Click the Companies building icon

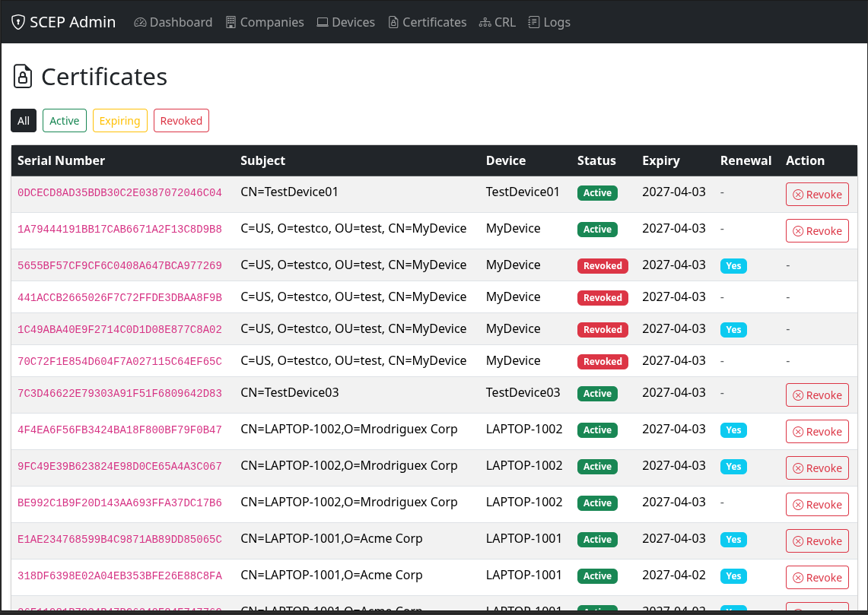[231, 22]
